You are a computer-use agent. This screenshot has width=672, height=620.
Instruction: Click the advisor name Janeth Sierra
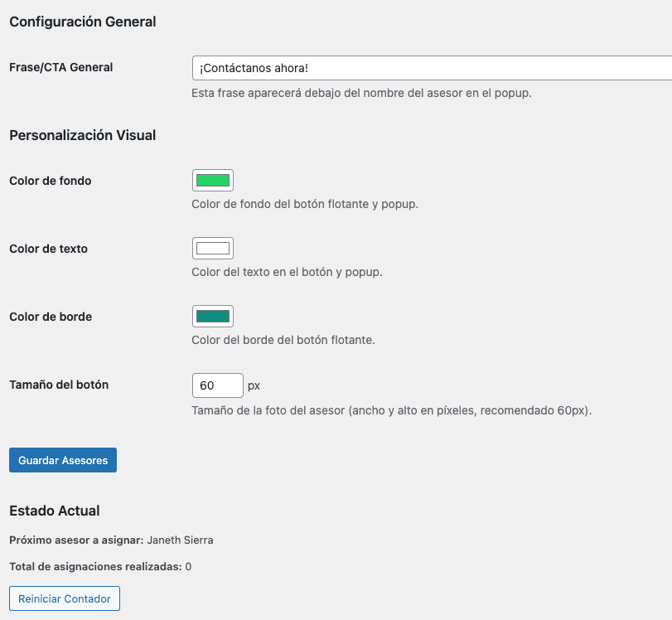pos(180,540)
